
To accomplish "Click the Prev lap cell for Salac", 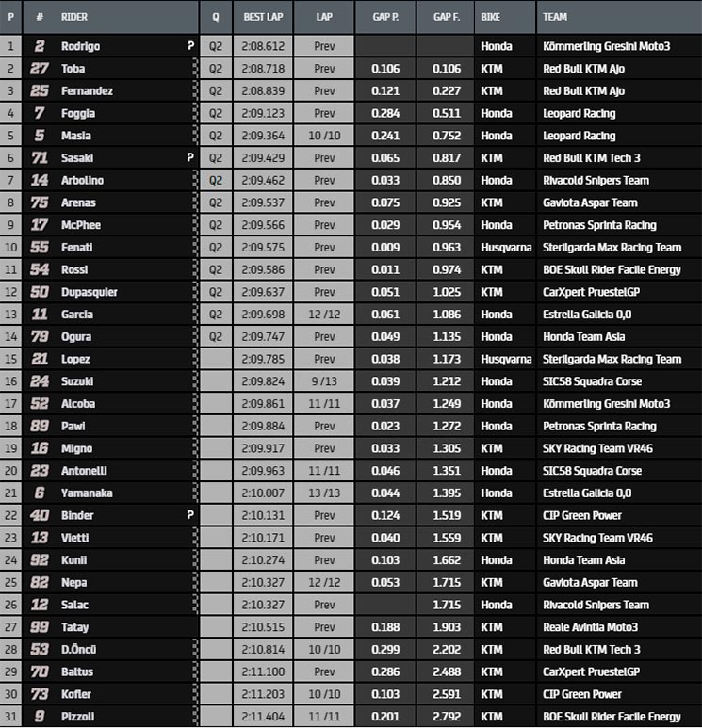I will point(324,605).
